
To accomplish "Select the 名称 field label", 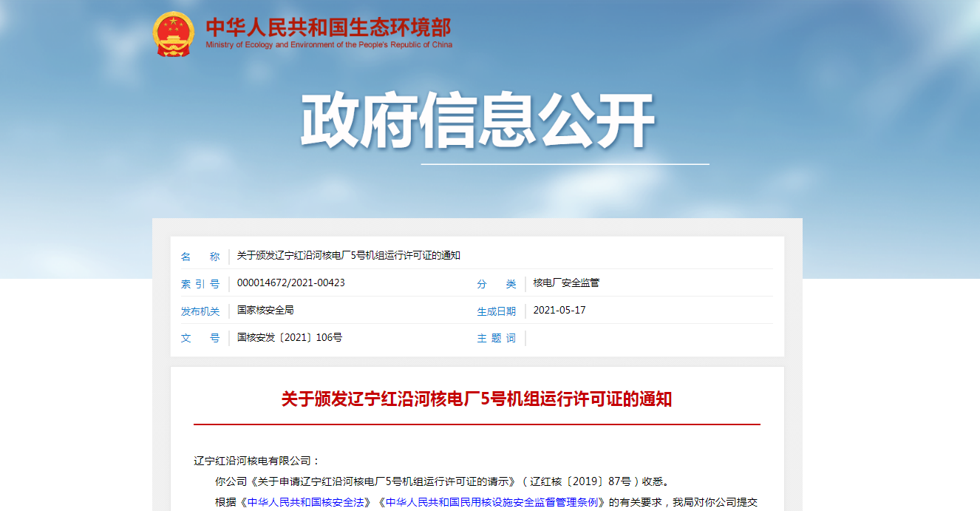I will pos(200,257).
